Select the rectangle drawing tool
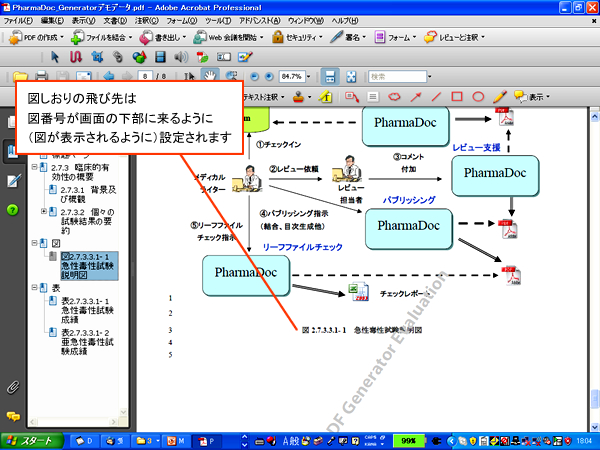 457,97
